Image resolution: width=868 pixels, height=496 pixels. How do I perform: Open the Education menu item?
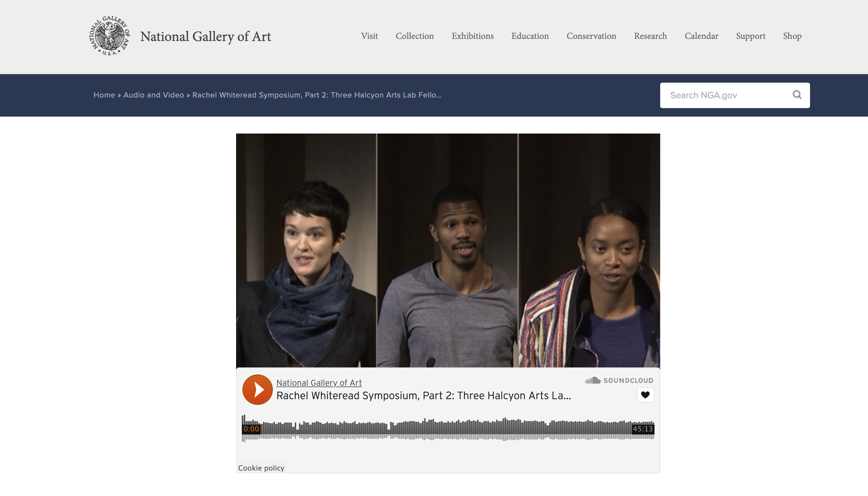coord(530,36)
